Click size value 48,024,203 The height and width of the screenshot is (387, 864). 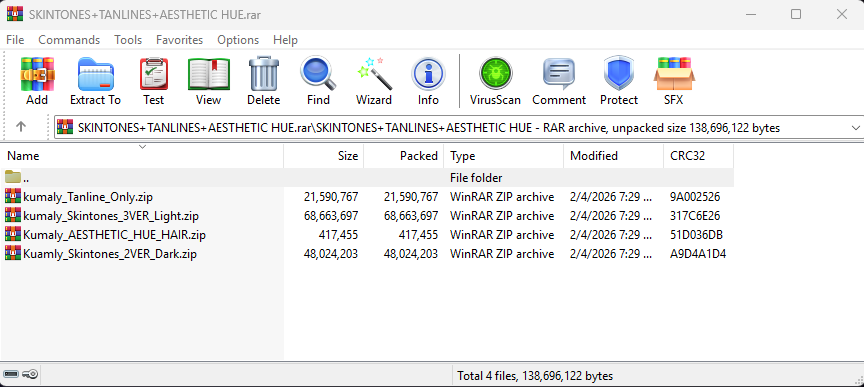tap(331, 254)
